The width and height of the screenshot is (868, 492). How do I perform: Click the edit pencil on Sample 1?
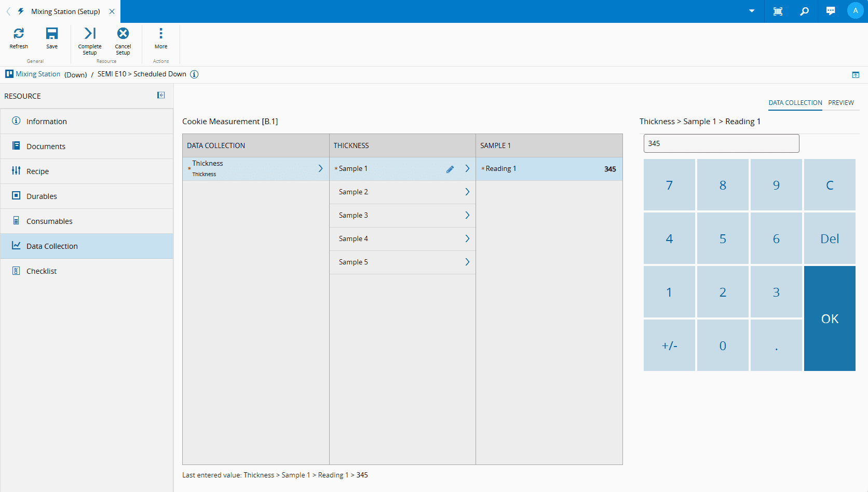click(x=450, y=169)
